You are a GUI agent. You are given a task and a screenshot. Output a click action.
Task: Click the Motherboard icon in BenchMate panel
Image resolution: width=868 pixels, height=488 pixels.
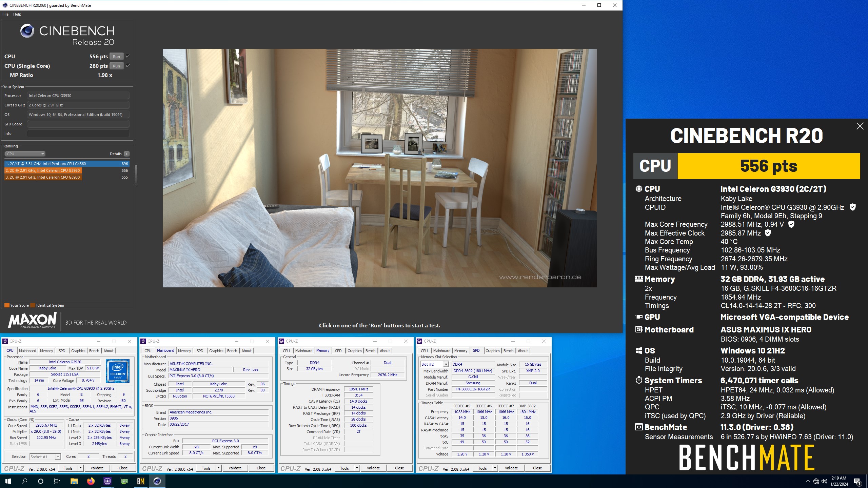639,329
